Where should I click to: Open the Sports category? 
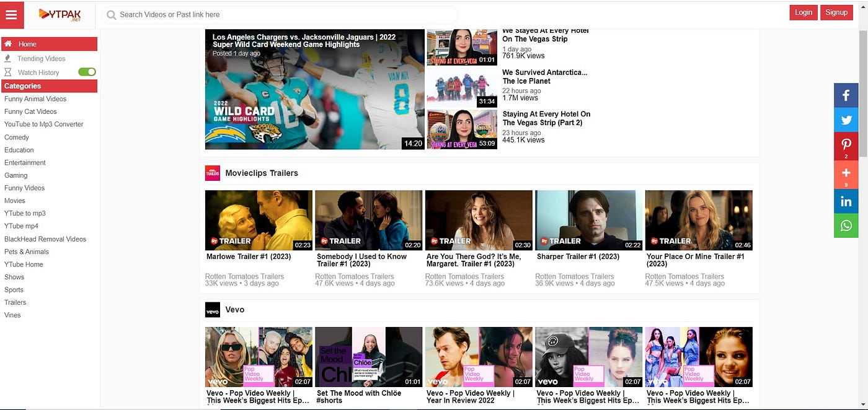[x=14, y=290]
